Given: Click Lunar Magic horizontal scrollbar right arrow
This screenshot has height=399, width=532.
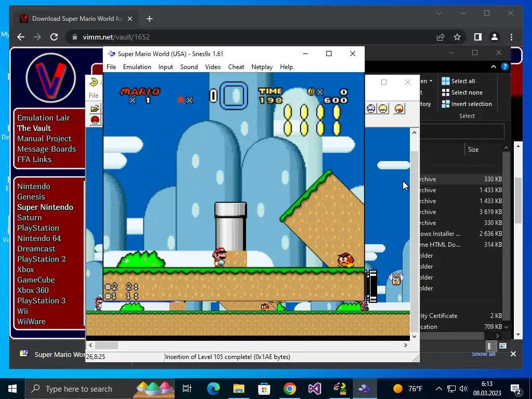Looking at the screenshot, I should click(405, 345).
